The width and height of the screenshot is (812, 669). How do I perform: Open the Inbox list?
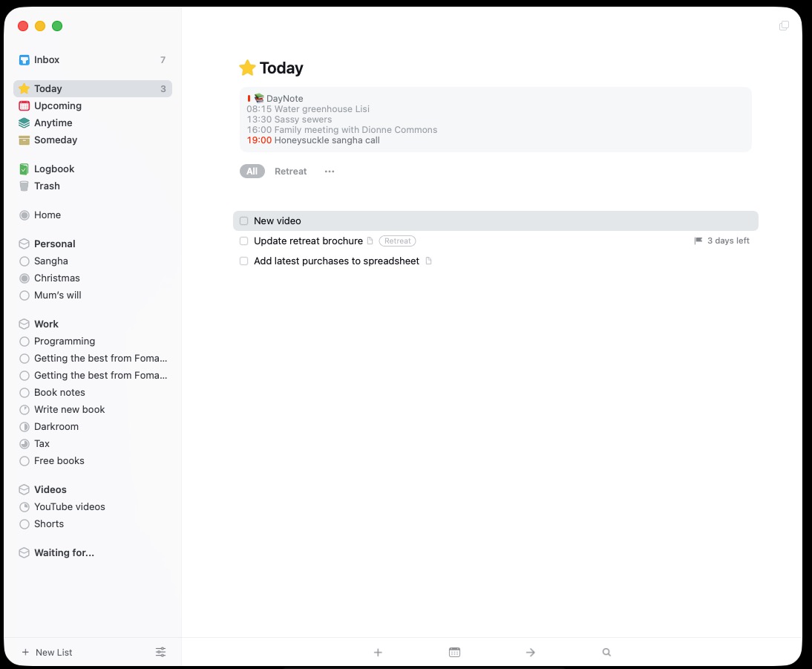click(47, 60)
